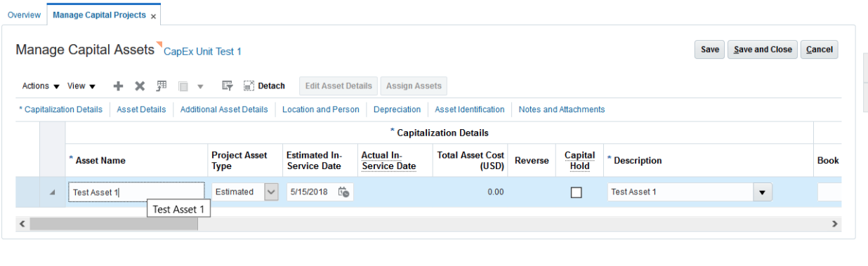This screenshot has height=266, width=868.
Task: Click the Edit Asset Details button
Action: pos(338,86)
